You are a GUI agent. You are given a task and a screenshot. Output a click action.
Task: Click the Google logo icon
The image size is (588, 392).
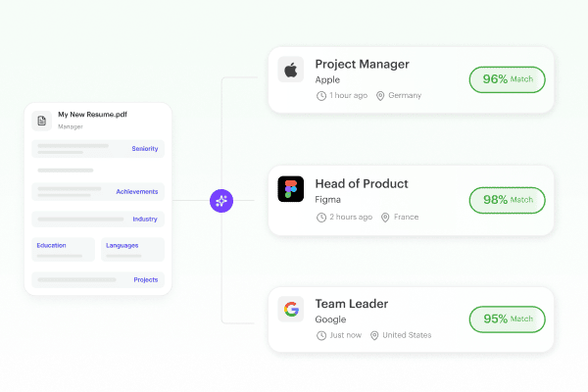[291, 309]
